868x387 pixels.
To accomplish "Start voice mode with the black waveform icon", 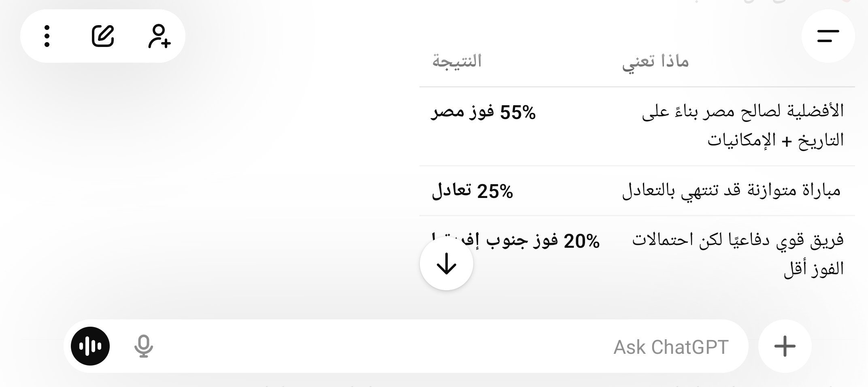I will click(x=90, y=346).
